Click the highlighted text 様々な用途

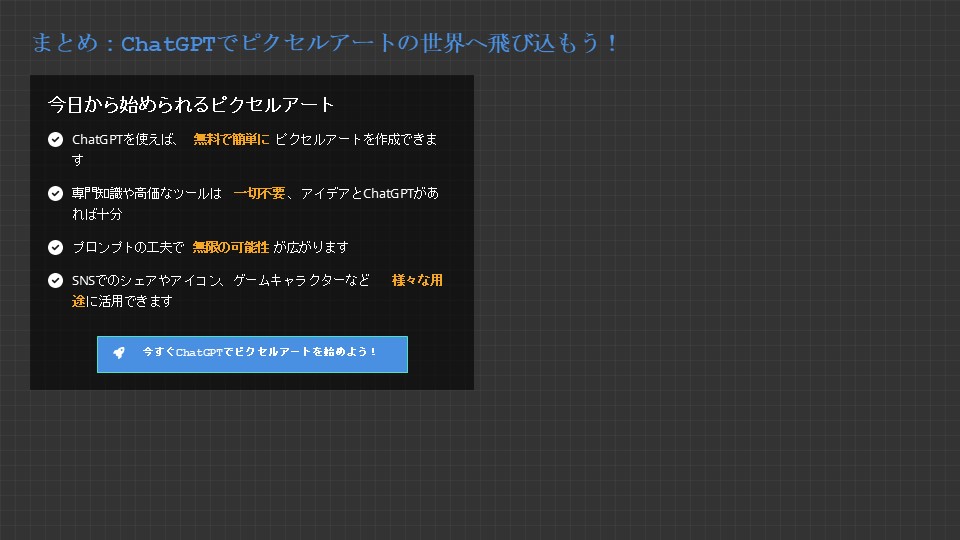pos(257,291)
